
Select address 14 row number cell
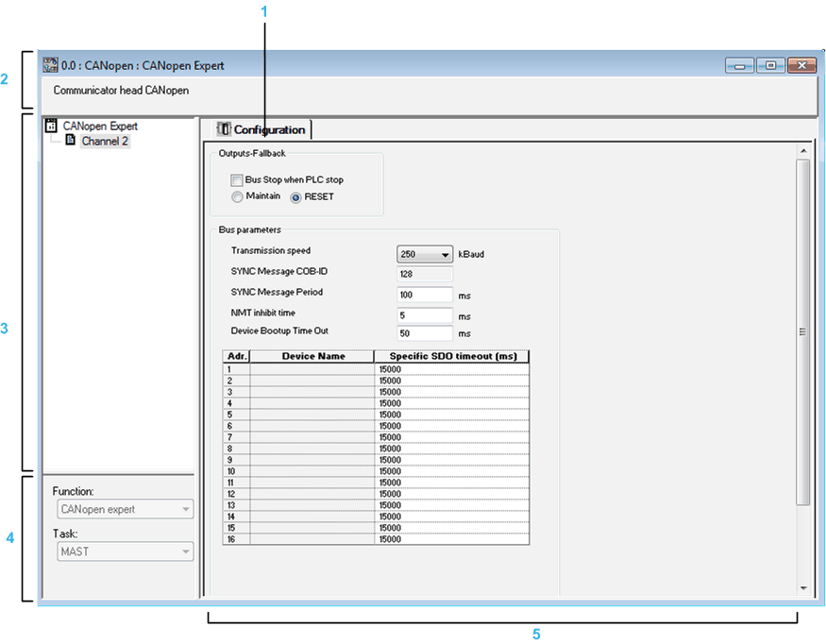(x=237, y=517)
